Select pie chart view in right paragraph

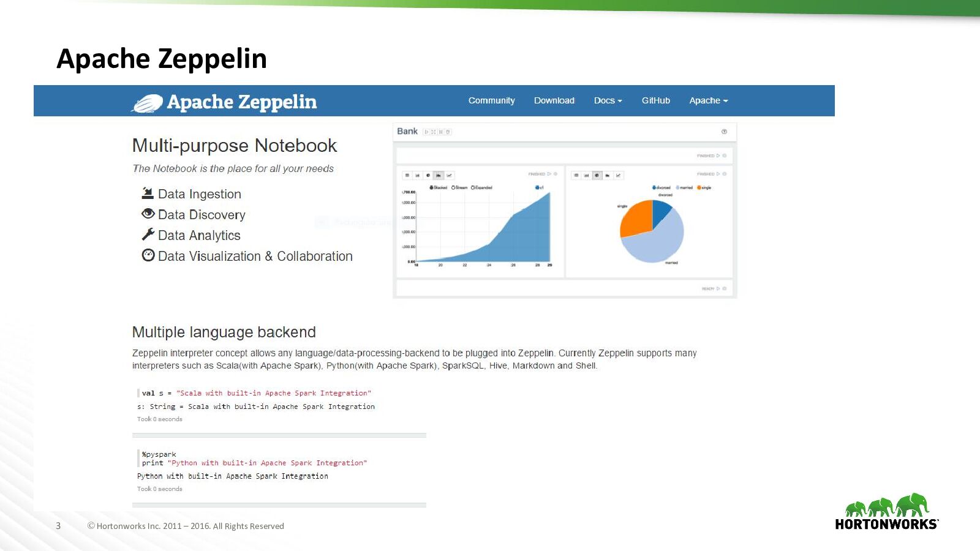(x=597, y=175)
